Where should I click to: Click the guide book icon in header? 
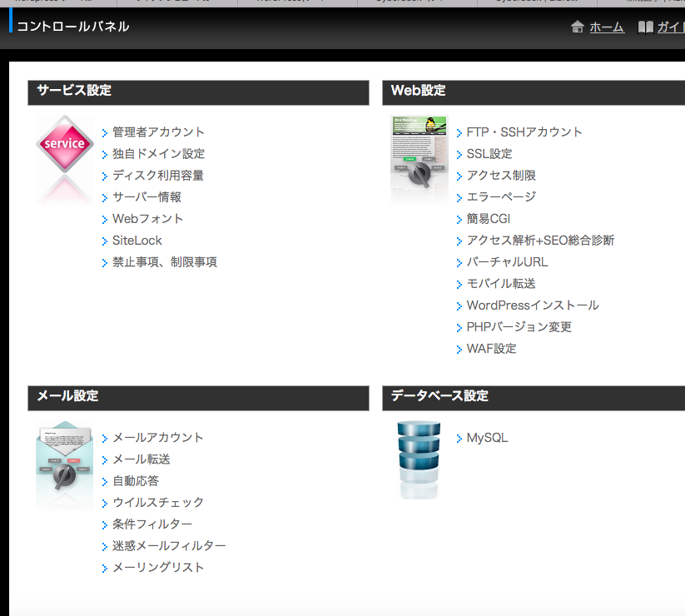click(645, 27)
